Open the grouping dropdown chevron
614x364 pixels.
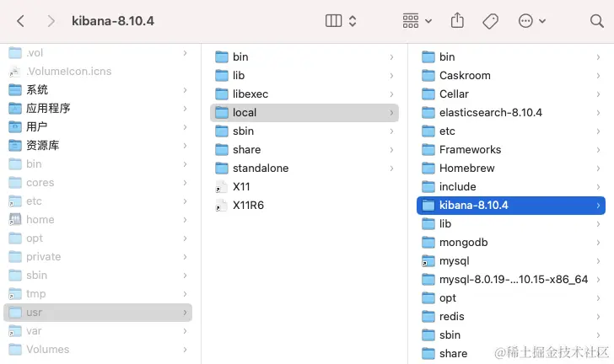point(428,21)
